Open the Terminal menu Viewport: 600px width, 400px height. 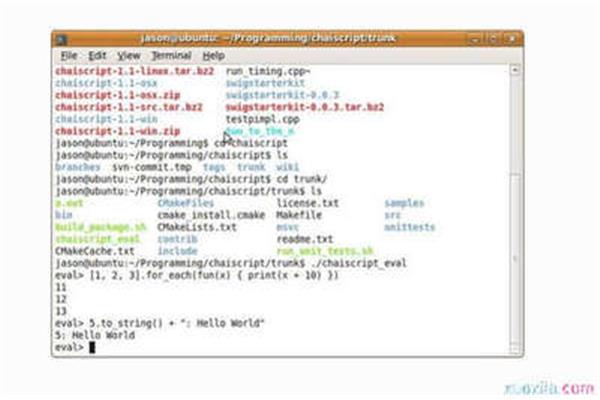click(x=171, y=56)
